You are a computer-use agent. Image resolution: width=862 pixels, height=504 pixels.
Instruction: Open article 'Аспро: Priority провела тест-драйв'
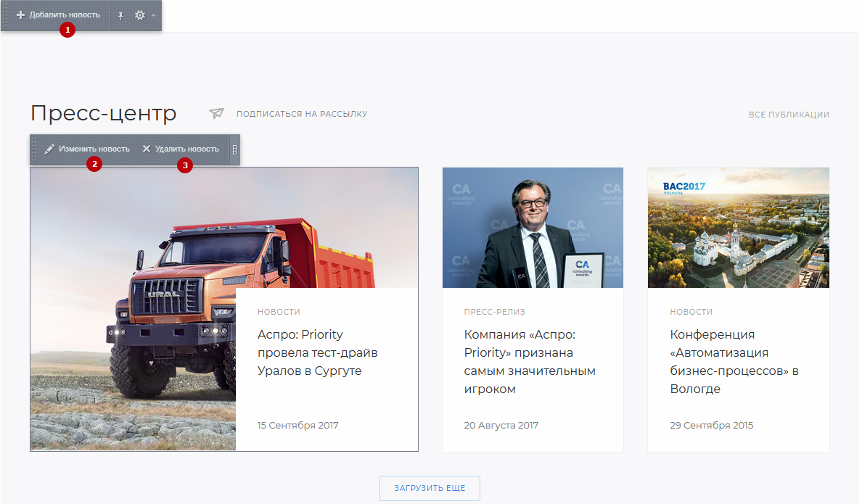point(317,353)
